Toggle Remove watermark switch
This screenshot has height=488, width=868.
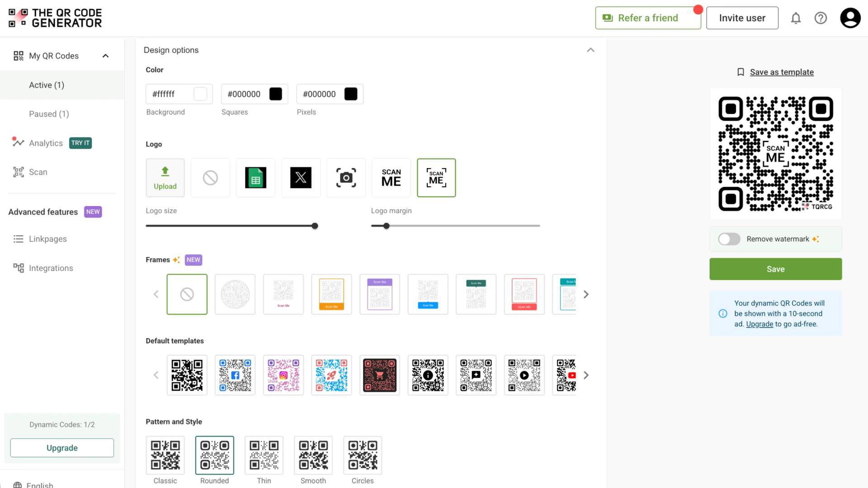click(x=729, y=239)
